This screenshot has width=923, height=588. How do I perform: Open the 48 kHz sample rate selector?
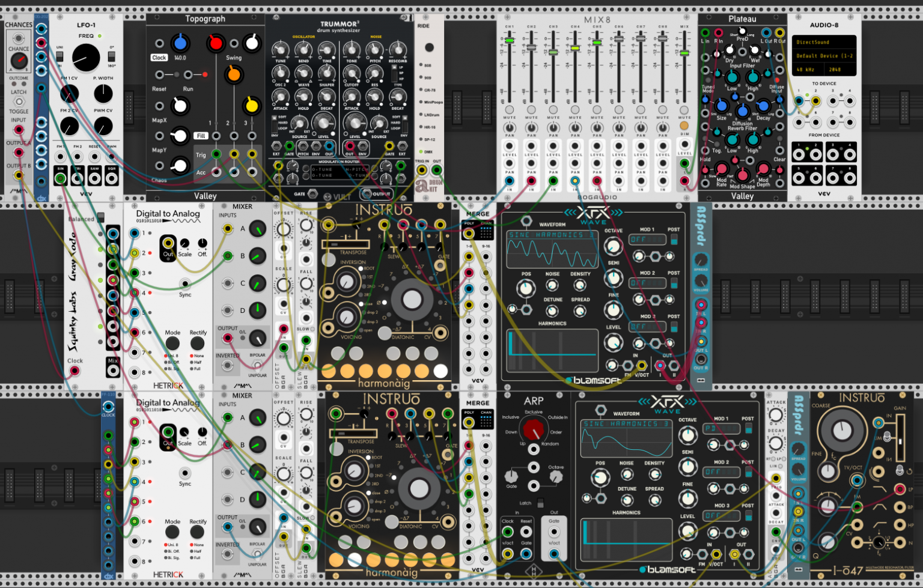click(808, 70)
